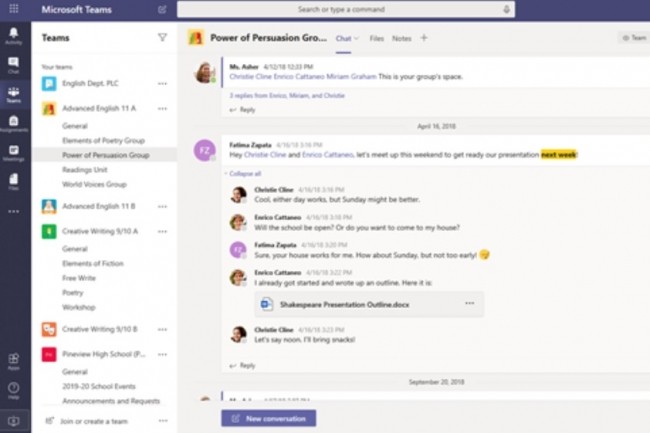Open the Meetings calendar icon
The image size is (650, 433).
(14, 153)
